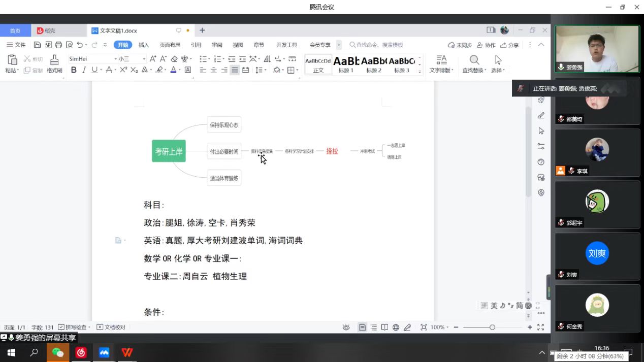644x362 pixels.
Task: Switch to the 页面布局 tab
Action: [170, 45]
